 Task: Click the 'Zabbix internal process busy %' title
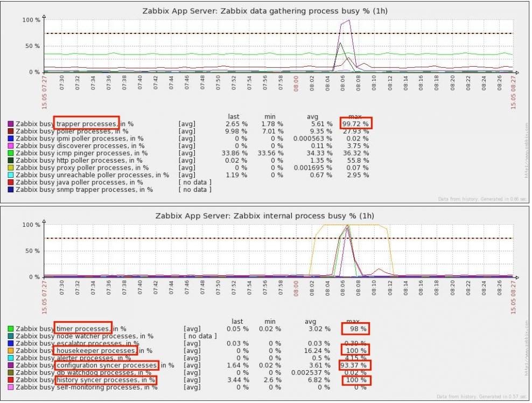click(264, 216)
